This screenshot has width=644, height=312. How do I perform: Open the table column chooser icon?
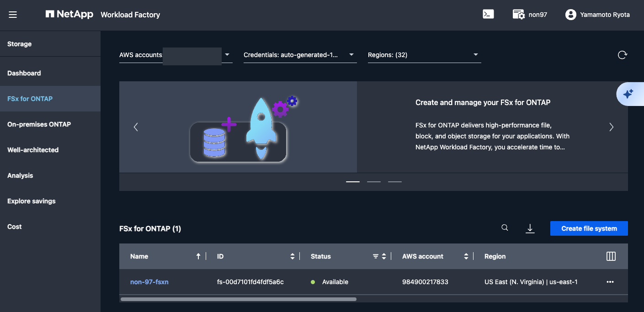[611, 256]
